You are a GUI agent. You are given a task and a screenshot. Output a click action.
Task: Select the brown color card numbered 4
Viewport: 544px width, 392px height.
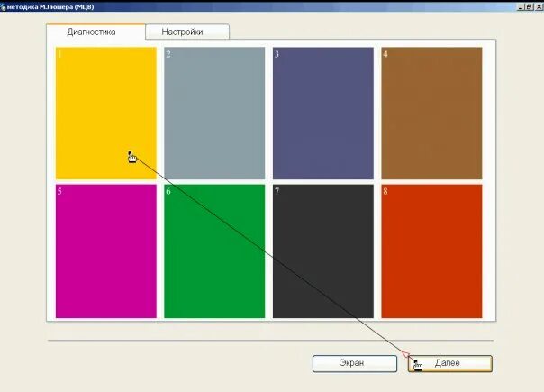click(x=431, y=114)
